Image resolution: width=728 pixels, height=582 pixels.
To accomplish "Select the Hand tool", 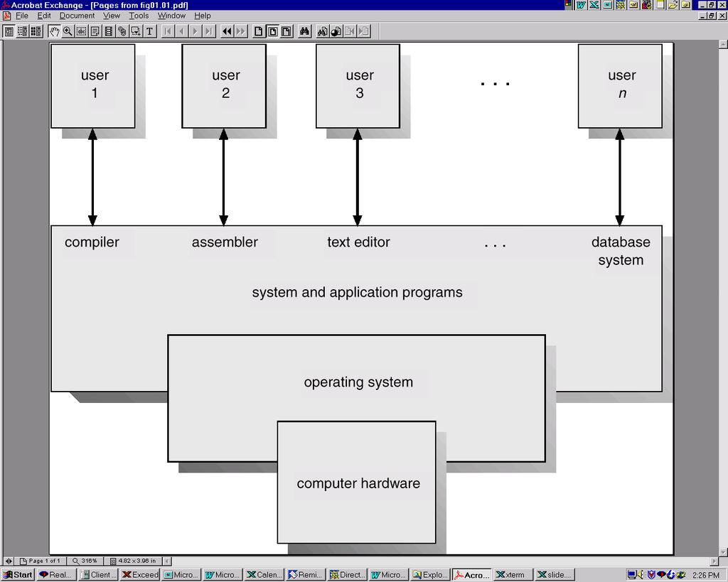I will 54,31.
